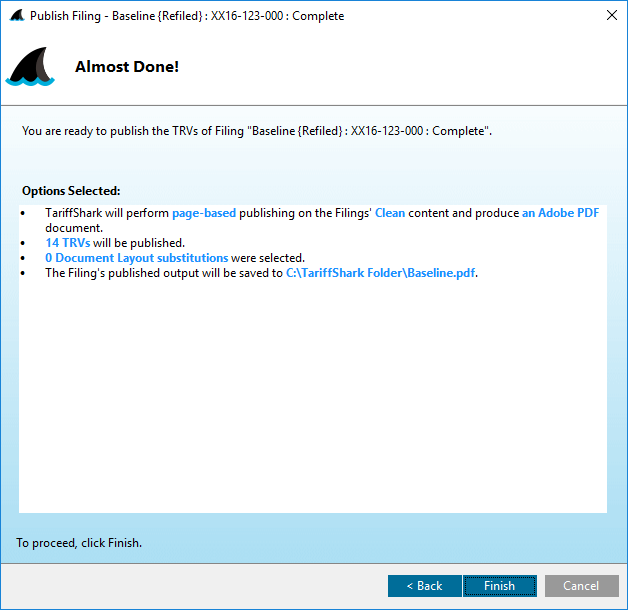
Task: Go back with the < Back button
Action: (x=425, y=586)
